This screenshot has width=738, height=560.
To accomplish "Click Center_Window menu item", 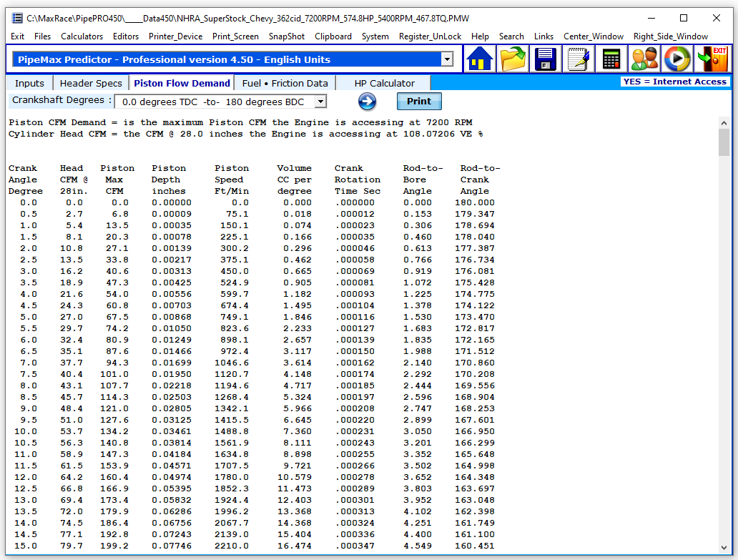I will (594, 36).
